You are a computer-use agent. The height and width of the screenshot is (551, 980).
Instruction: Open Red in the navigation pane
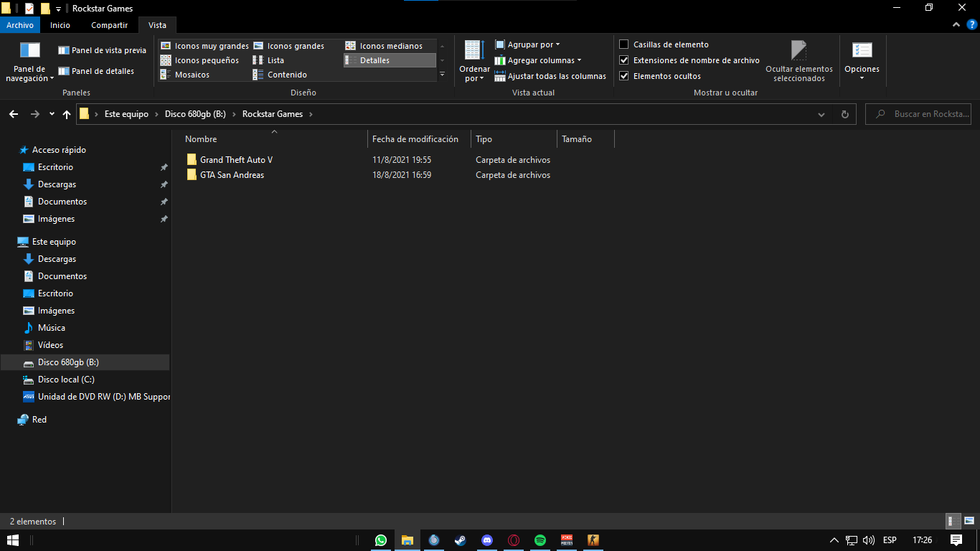[39, 420]
